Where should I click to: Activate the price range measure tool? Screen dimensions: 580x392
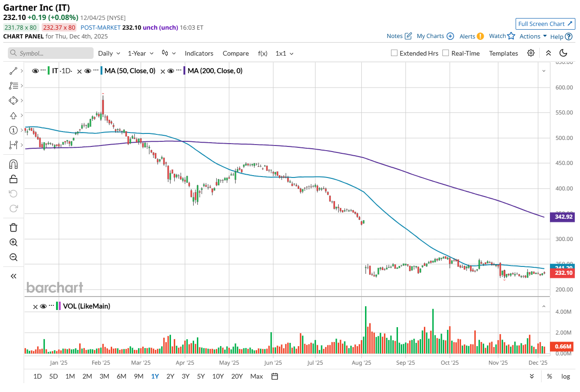(x=13, y=145)
